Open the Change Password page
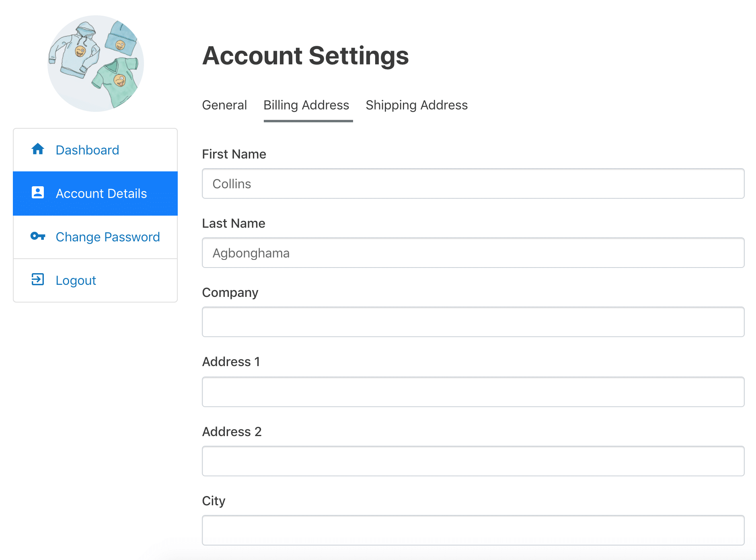 [x=107, y=237]
